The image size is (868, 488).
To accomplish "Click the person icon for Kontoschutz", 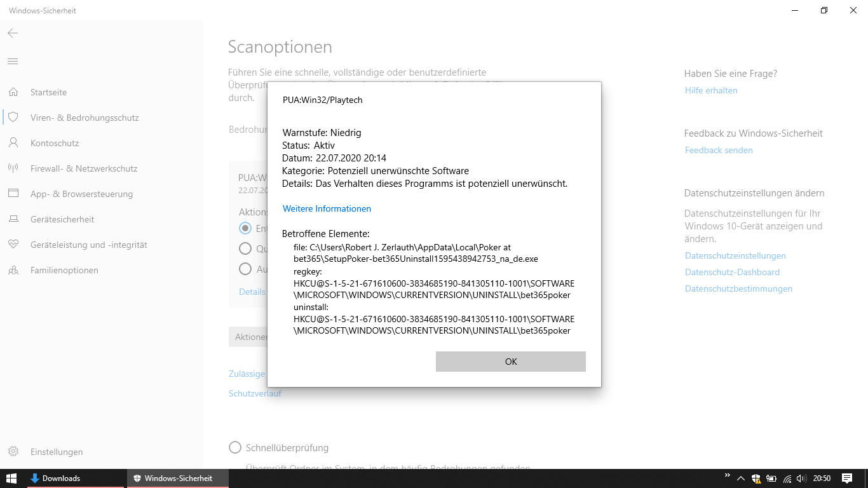I will pos(13,143).
